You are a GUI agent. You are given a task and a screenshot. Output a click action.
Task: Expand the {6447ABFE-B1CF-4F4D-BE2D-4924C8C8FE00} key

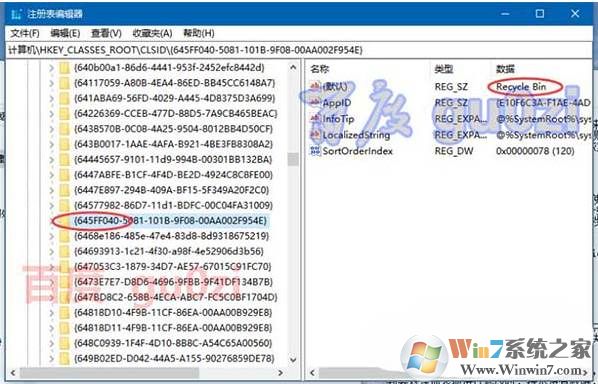pos(51,175)
